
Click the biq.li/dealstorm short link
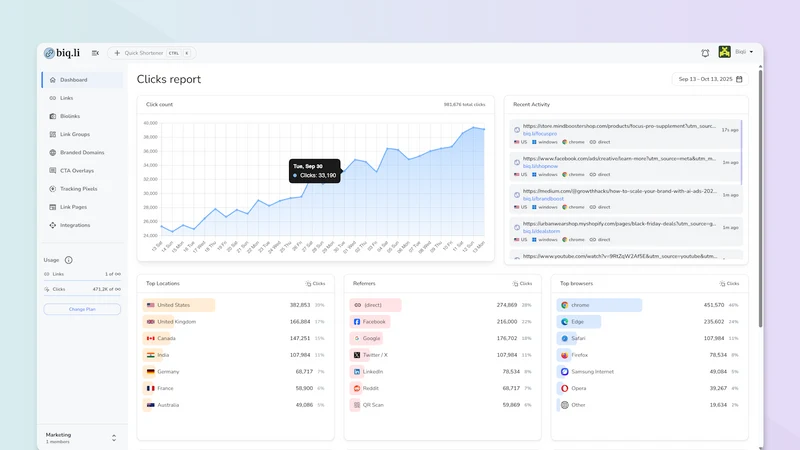(541, 231)
